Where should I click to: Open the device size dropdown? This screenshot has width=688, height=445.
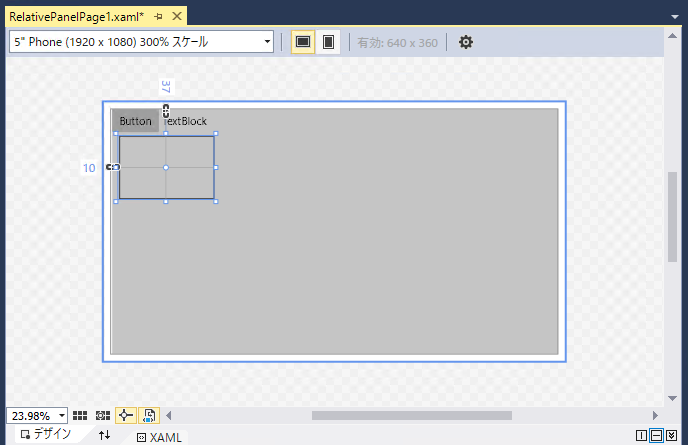[x=141, y=42]
